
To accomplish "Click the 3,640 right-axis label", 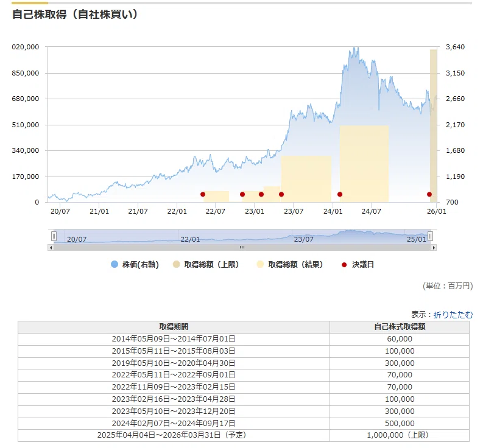I will coord(455,47).
